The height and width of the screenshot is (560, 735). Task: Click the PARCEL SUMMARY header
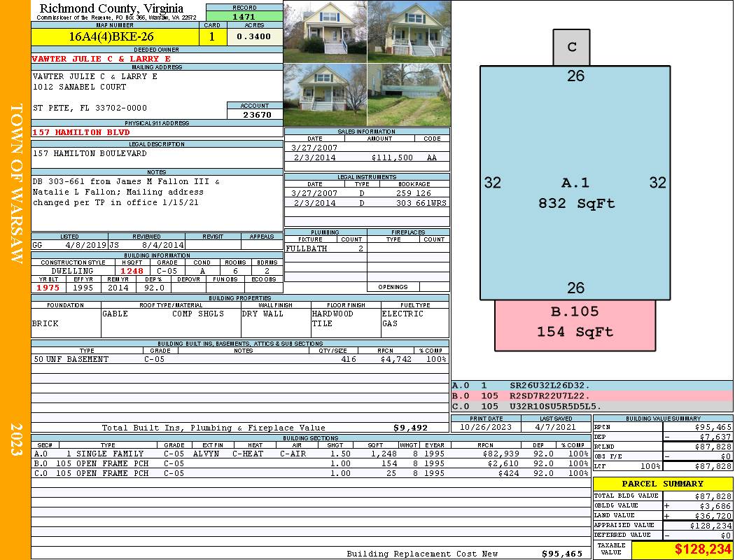coord(663,484)
